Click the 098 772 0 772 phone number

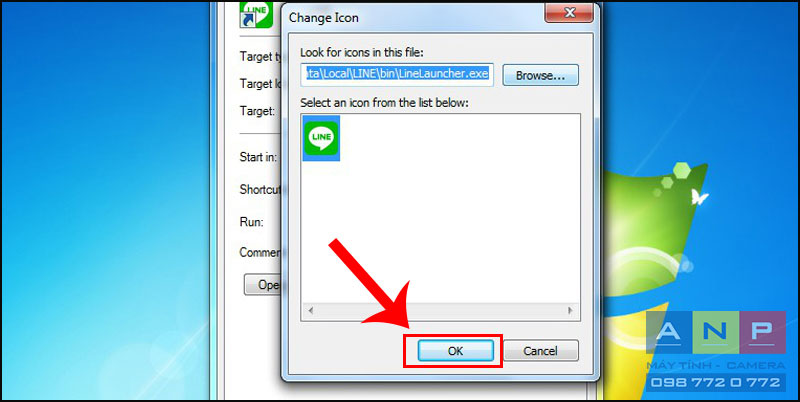pyautogui.click(x=716, y=382)
